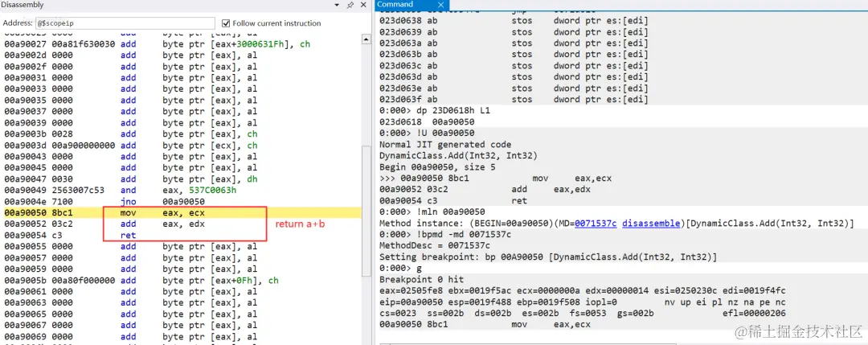This screenshot has width=868, height=345.
Task: Select Normal JIT generated code line
Action: click(x=445, y=145)
